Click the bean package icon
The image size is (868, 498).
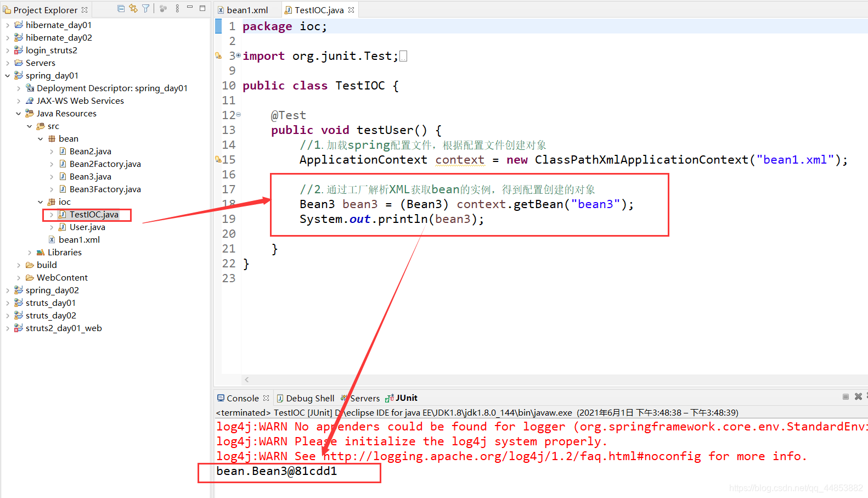click(52, 139)
